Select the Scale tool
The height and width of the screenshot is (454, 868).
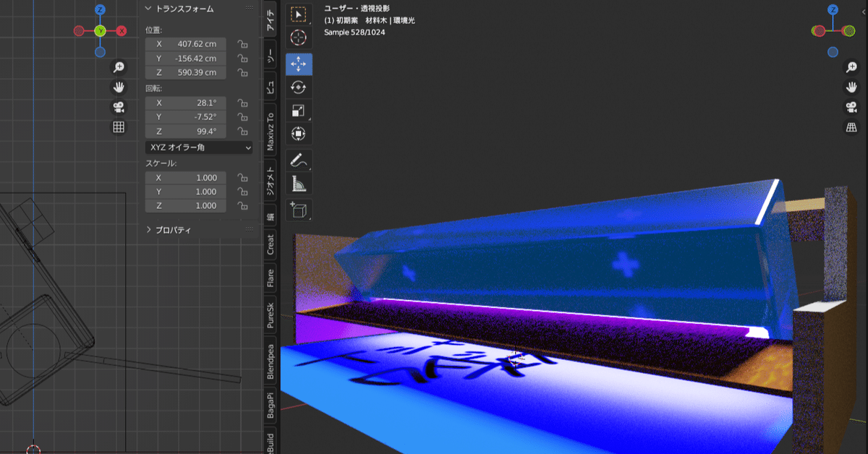(x=298, y=111)
